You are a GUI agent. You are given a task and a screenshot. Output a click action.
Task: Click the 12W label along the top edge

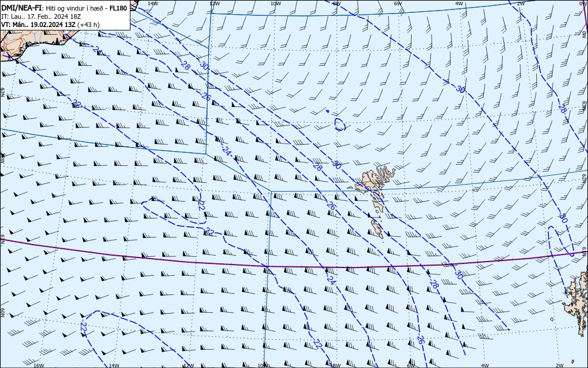click(x=214, y=4)
